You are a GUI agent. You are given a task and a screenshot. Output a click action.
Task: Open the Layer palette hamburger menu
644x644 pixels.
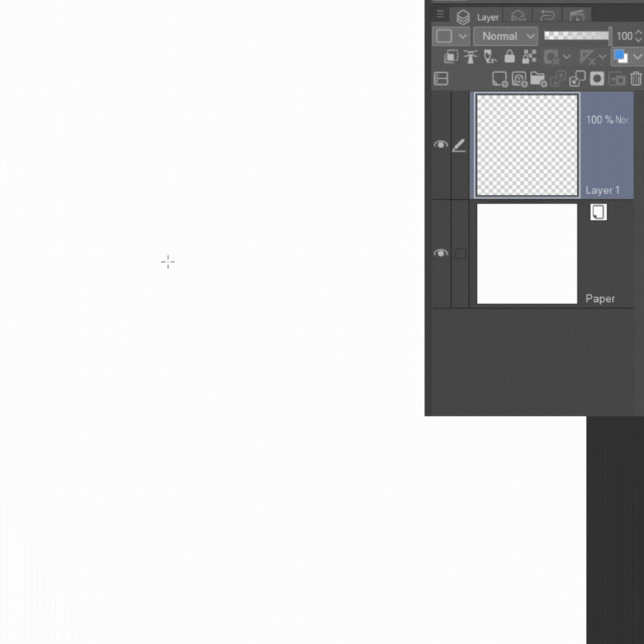pos(440,14)
